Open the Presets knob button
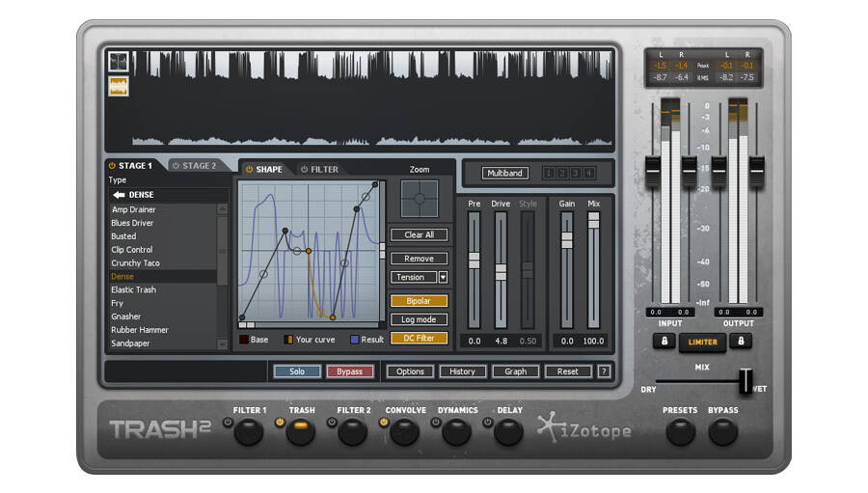The image size is (868, 493). [680, 432]
